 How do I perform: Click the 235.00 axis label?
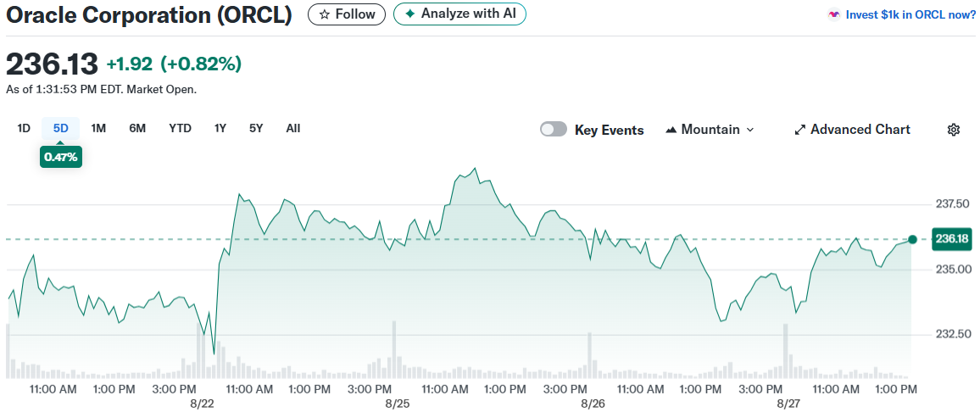pos(952,269)
